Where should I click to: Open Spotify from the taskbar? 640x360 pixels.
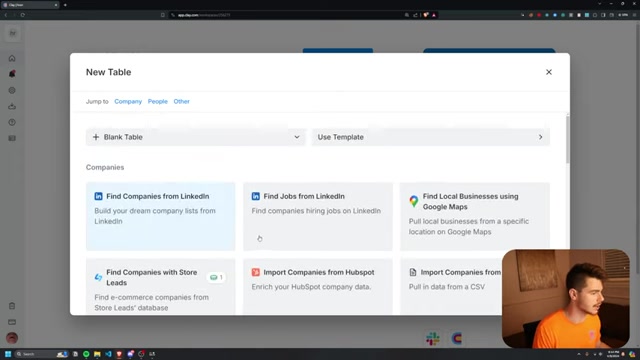coord(86,354)
